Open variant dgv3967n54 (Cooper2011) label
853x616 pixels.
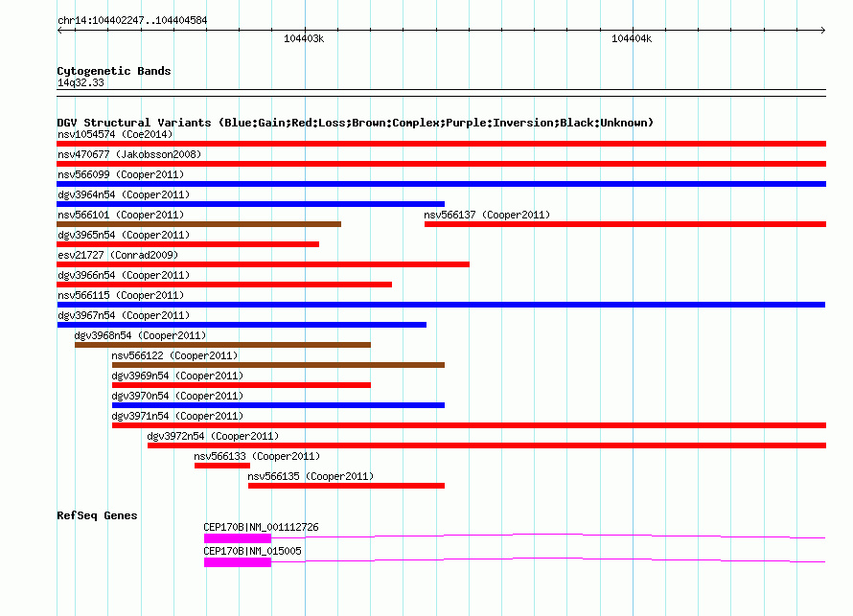124,315
